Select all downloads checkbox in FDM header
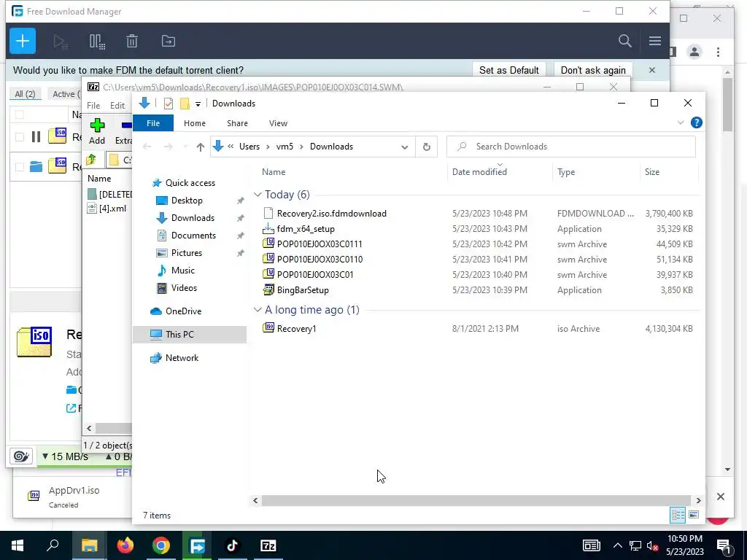This screenshot has width=747, height=560. [x=20, y=114]
